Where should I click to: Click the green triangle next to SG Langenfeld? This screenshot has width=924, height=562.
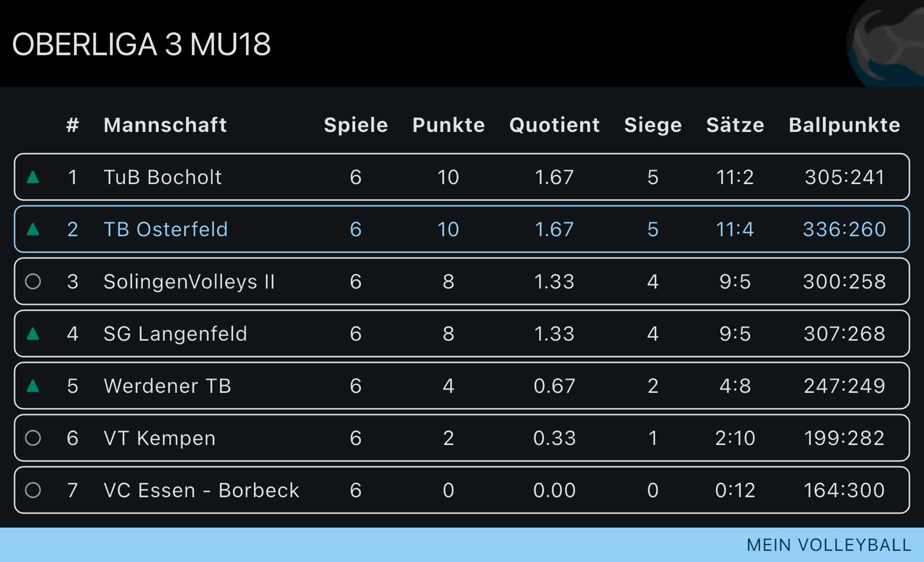[x=32, y=334]
